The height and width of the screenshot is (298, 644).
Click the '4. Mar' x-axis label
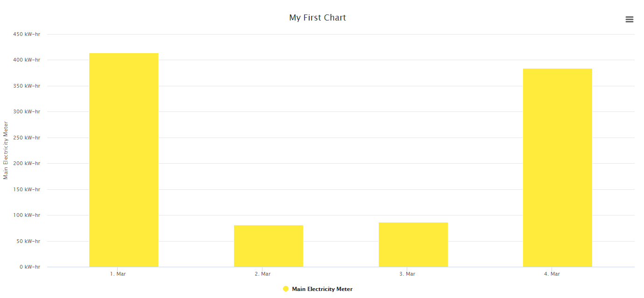click(x=552, y=274)
